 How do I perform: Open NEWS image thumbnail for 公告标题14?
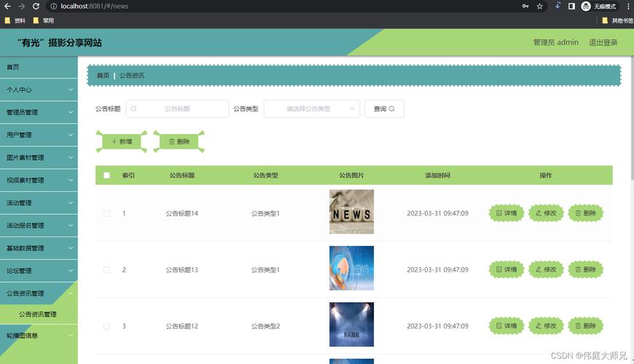[351, 212]
